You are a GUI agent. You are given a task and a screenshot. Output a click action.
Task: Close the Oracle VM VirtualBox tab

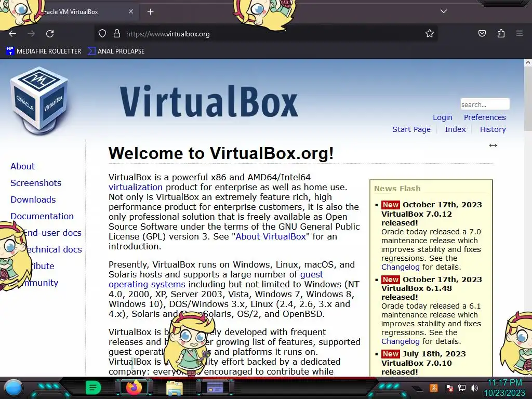click(x=131, y=11)
